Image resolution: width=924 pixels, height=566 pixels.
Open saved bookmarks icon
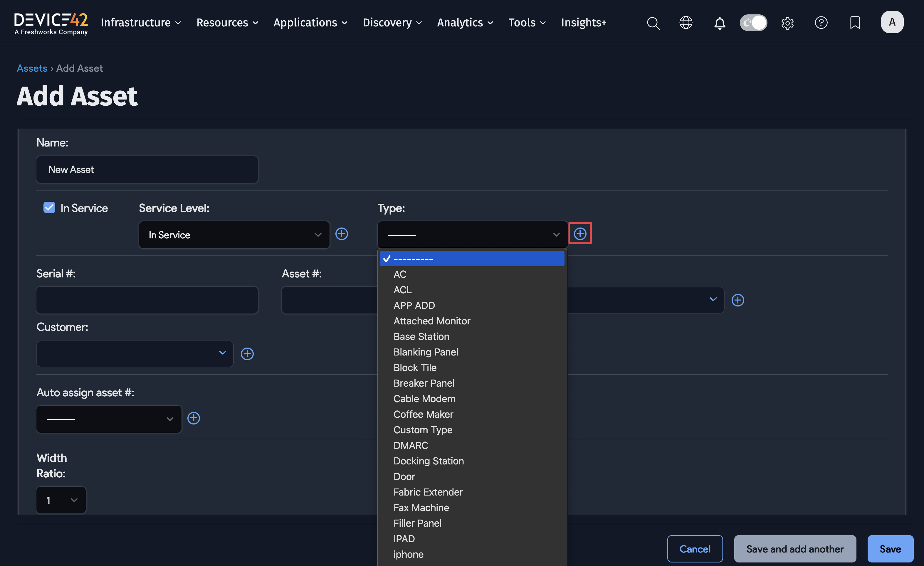coord(855,23)
